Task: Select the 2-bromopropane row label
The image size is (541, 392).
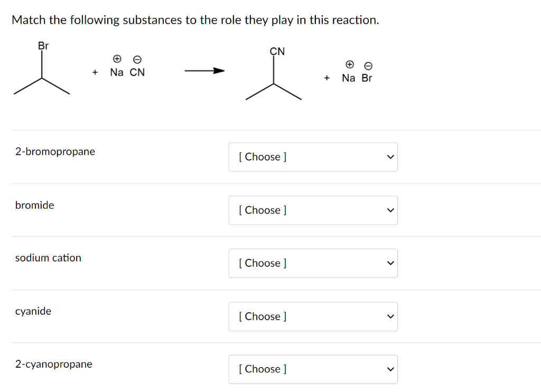Action: click(x=55, y=152)
